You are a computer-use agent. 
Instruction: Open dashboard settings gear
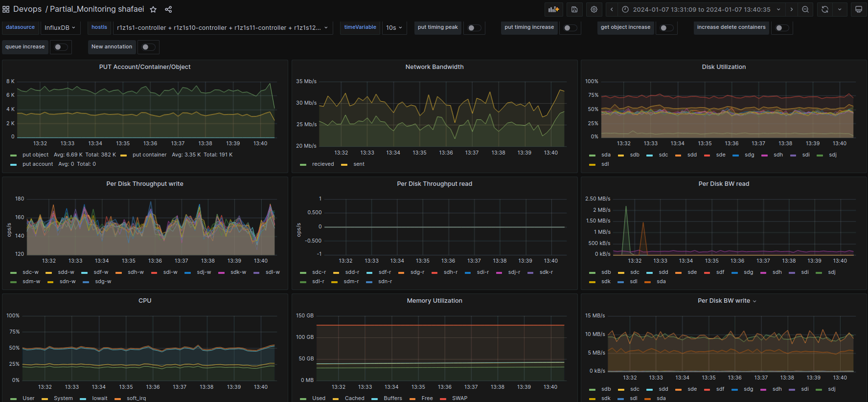tap(594, 9)
